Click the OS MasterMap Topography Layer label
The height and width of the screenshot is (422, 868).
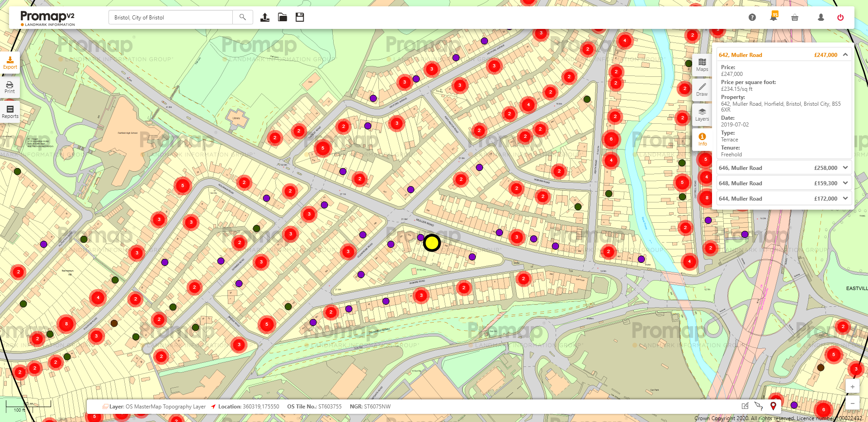coord(165,407)
